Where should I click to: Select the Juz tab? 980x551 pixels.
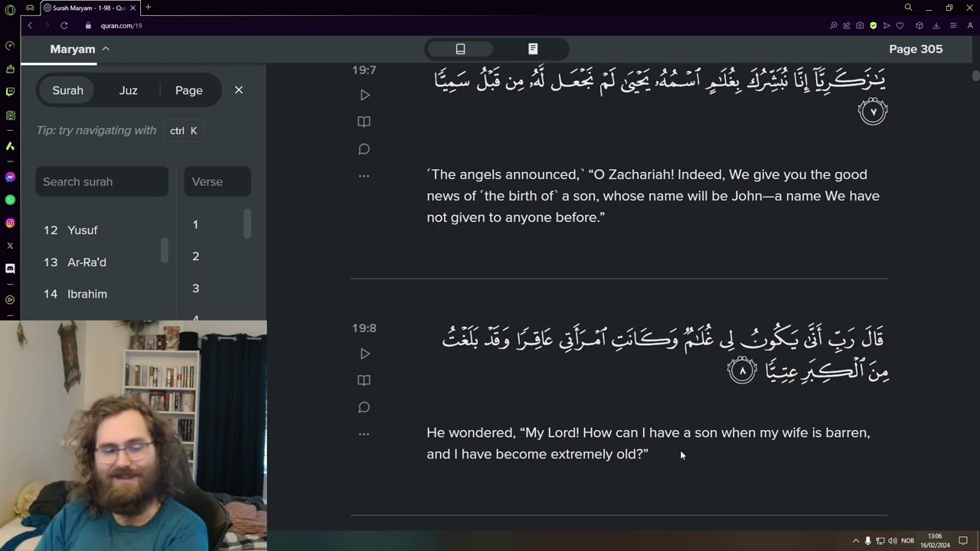[129, 90]
